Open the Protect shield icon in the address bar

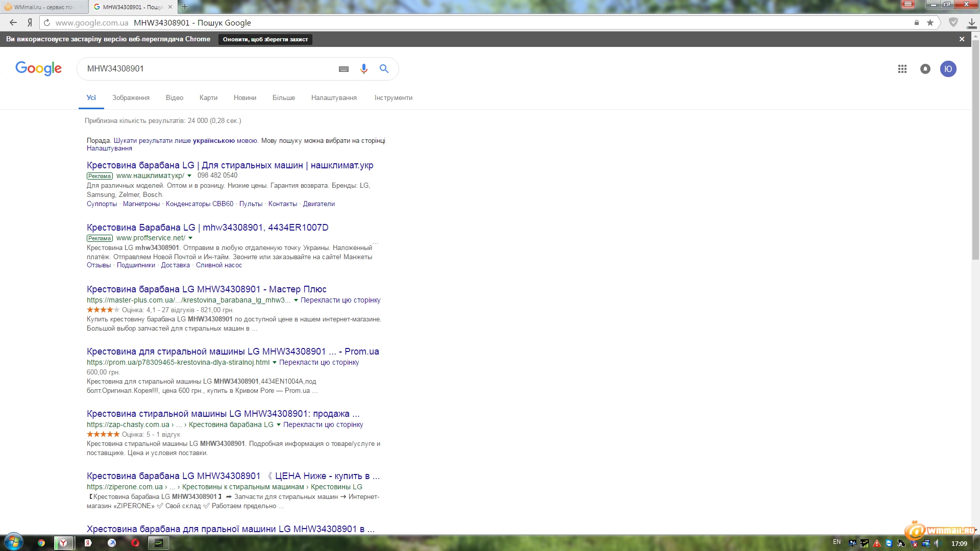click(x=953, y=22)
